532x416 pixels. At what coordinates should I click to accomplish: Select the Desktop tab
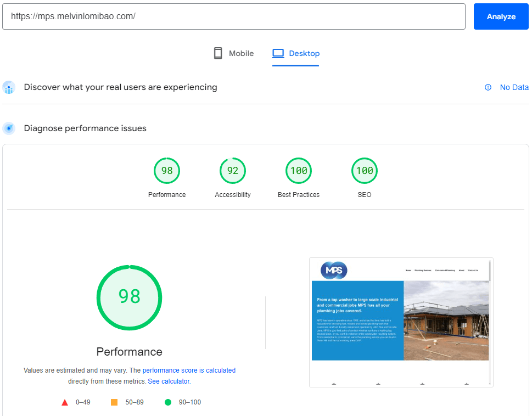coord(296,53)
